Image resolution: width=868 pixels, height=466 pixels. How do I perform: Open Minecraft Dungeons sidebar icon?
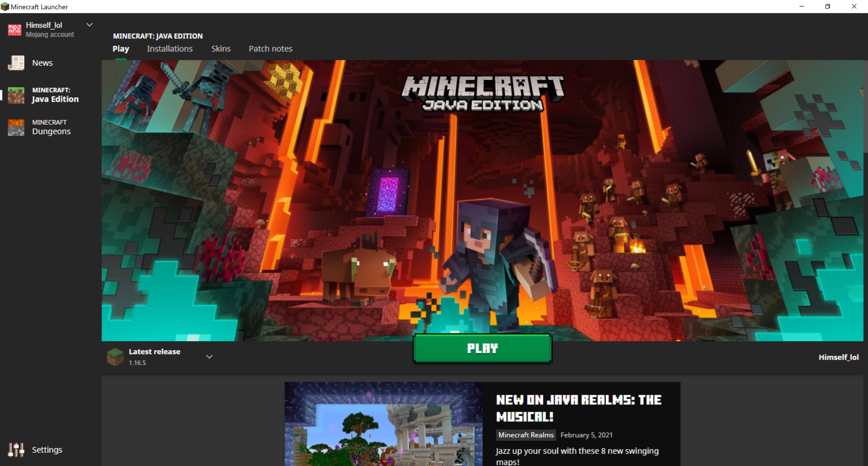[16, 127]
